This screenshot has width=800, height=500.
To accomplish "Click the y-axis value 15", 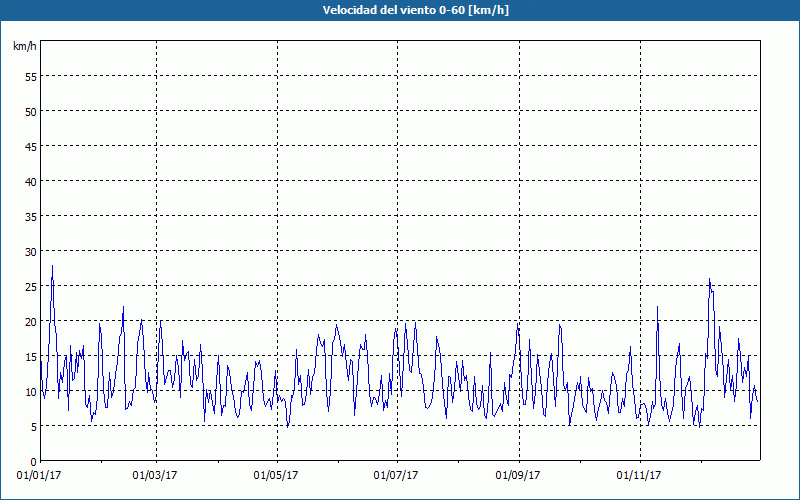I will point(31,357).
